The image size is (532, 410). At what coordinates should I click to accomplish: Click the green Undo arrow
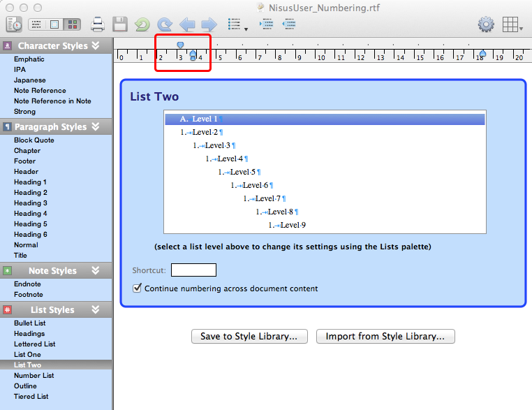tap(142, 24)
